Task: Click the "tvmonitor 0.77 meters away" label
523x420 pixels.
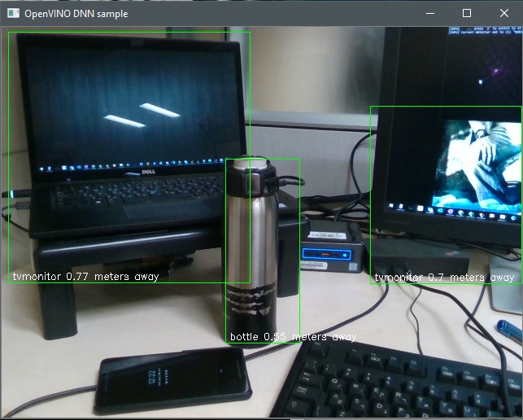Action: pyautogui.click(x=85, y=277)
